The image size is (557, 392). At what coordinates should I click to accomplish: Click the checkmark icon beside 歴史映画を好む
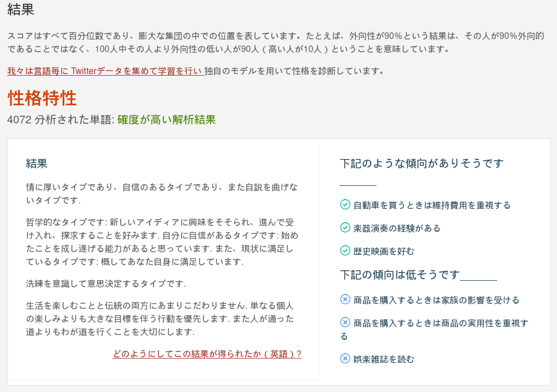345,251
